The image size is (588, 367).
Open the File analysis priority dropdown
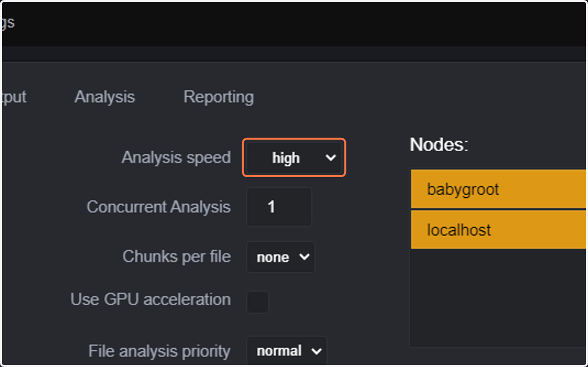(x=287, y=351)
